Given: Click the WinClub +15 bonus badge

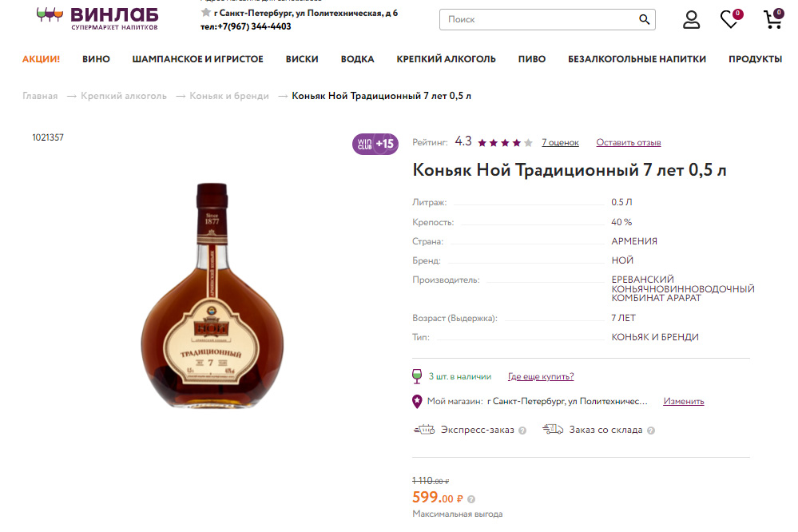Looking at the screenshot, I should point(375,145).
